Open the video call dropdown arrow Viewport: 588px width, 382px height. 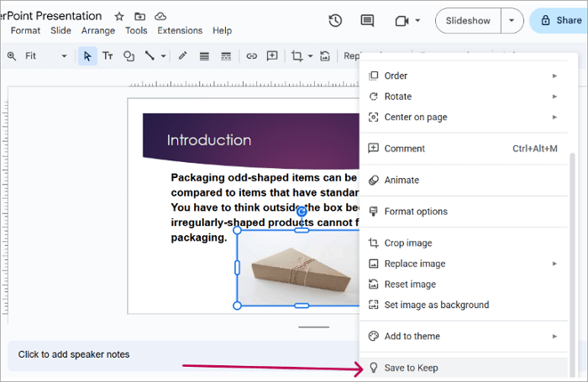(x=417, y=20)
